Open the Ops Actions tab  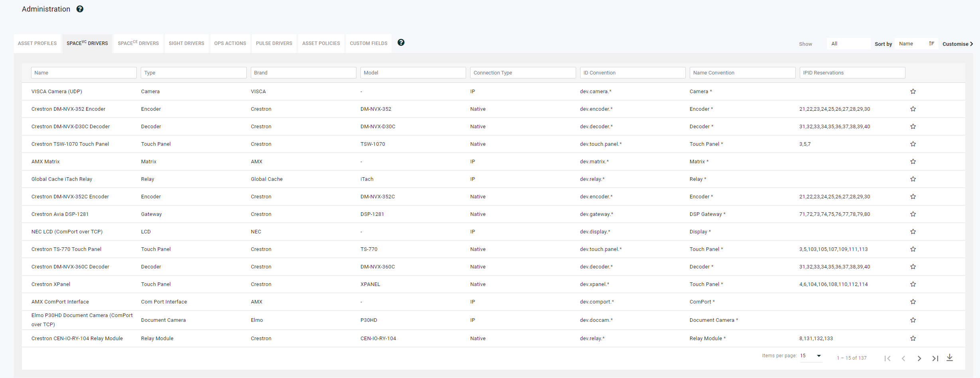pos(230,43)
